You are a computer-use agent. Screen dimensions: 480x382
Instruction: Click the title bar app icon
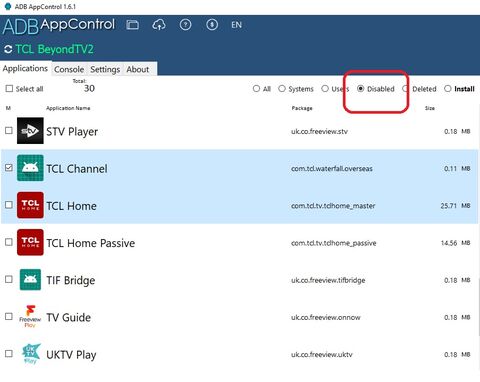8,6
